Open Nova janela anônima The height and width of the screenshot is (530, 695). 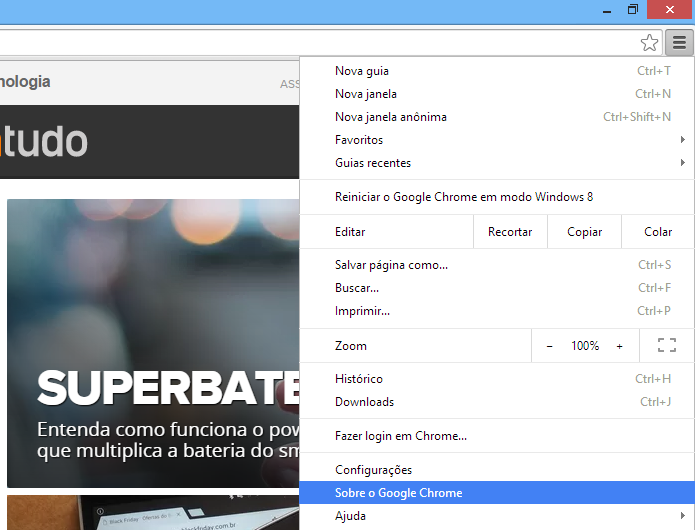coord(497,117)
